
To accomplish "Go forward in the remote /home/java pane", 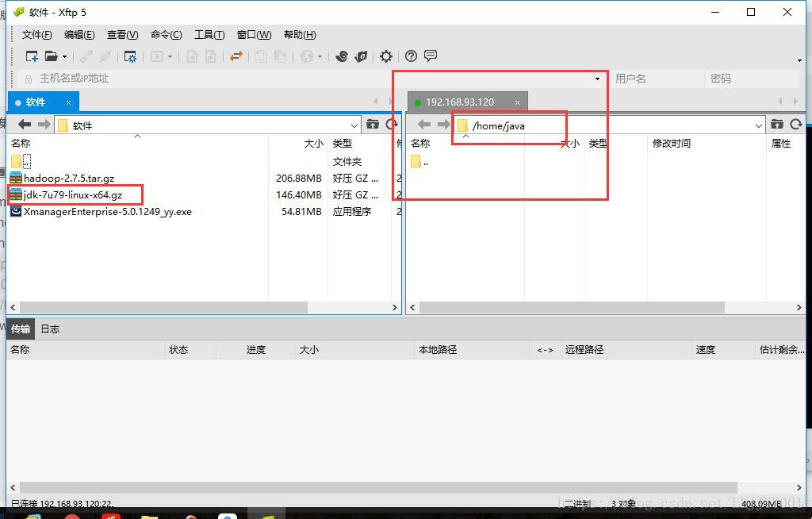I will (443, 125).
